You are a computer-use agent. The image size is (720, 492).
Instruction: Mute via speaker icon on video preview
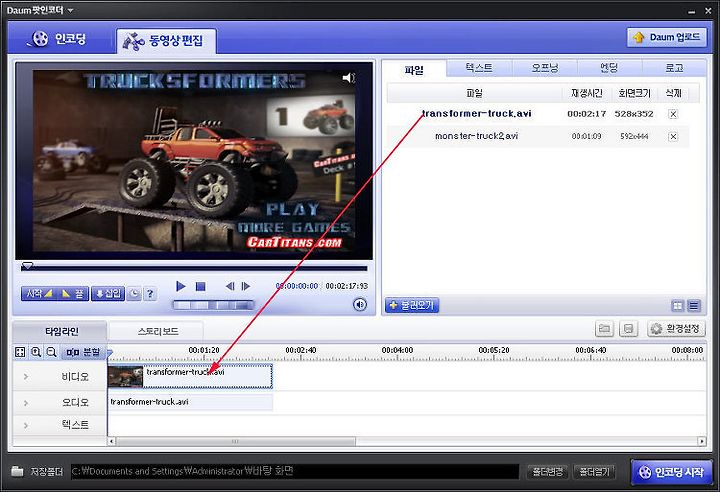tap(349, 78)
